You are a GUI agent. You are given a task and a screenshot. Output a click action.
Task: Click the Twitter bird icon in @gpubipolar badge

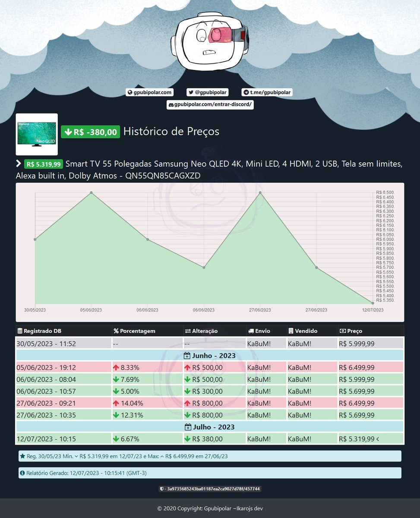(191, 92)
